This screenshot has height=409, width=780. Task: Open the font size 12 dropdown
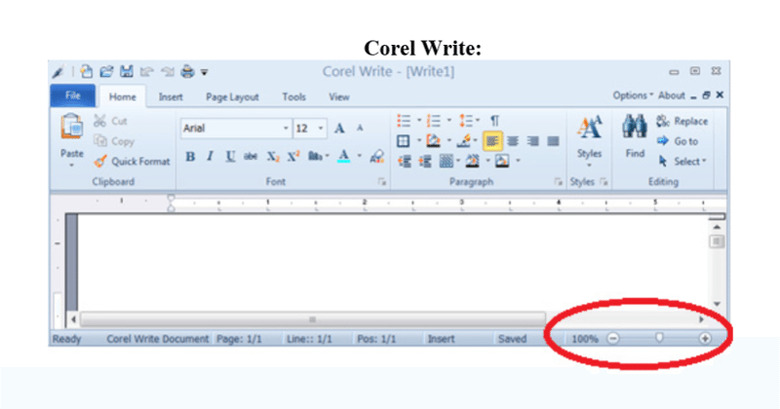pyautogui.click(x=321, y=128)
